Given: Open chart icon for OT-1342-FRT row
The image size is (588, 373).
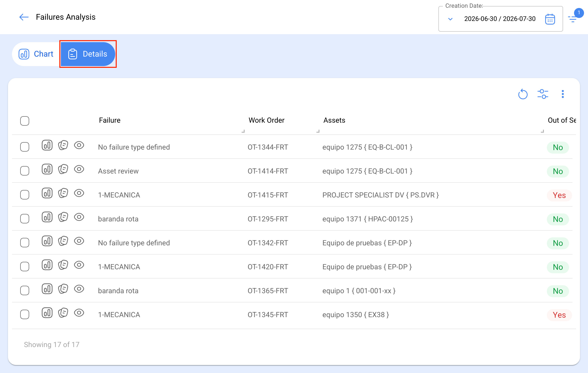Looking at the screenshot, I should coord(47,241).
